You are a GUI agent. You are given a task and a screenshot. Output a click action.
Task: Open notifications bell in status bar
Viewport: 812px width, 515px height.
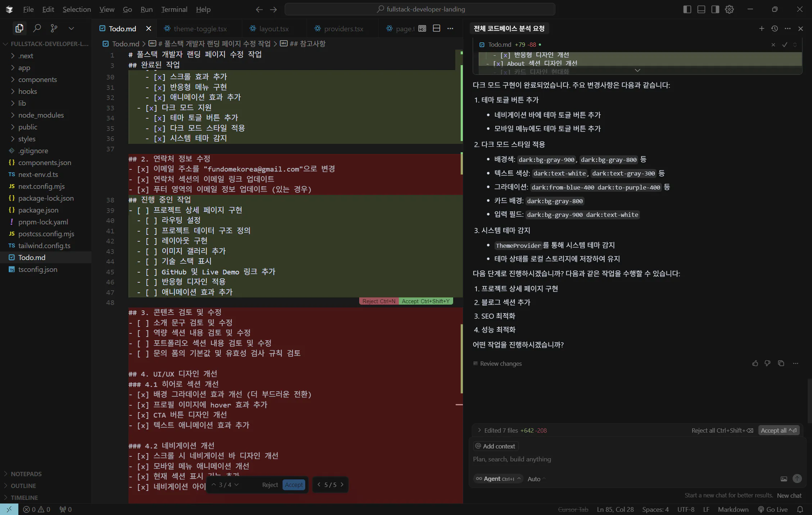coord(800,510)
